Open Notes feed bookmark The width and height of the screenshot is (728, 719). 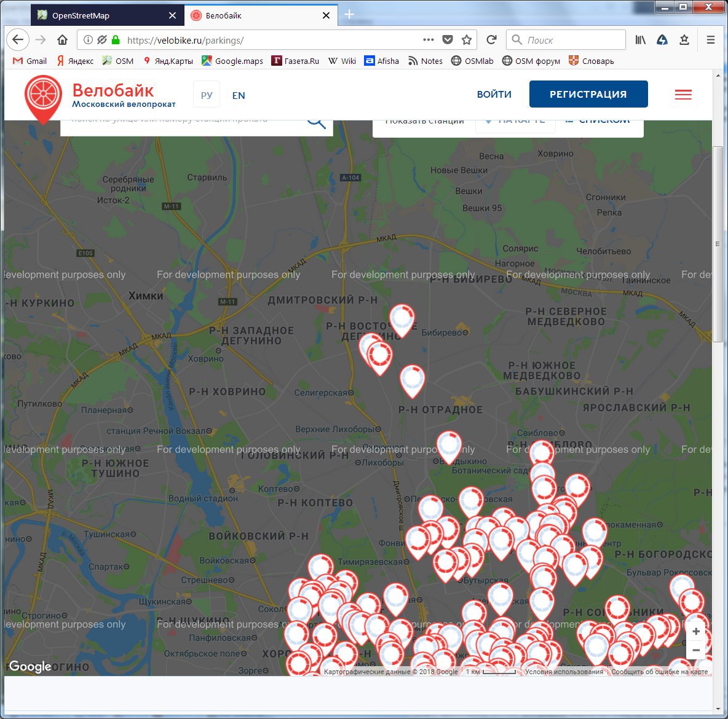click(425, 61)
